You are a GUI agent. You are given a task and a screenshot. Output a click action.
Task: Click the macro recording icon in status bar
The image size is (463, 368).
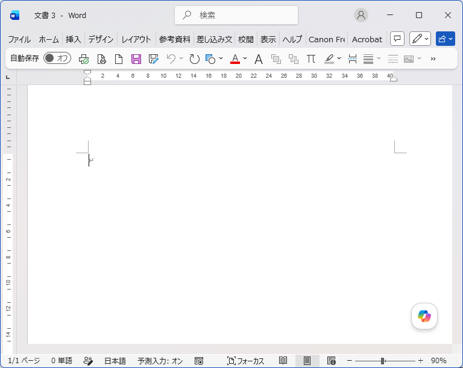pyautogui.click(x=199, y=361)
